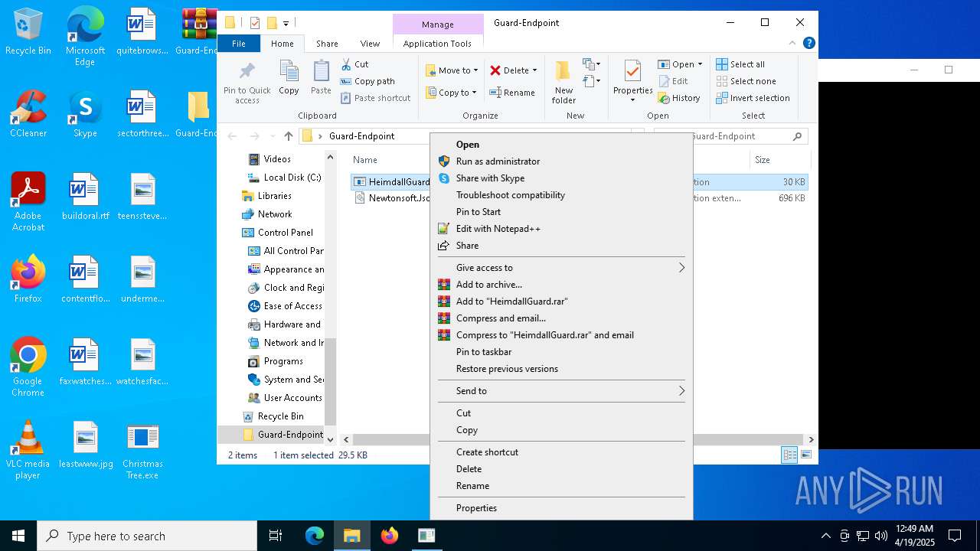Select Troubleshoot compatibility menu entry
Viewport: 980px width, 551px height.
coord(562,195)
